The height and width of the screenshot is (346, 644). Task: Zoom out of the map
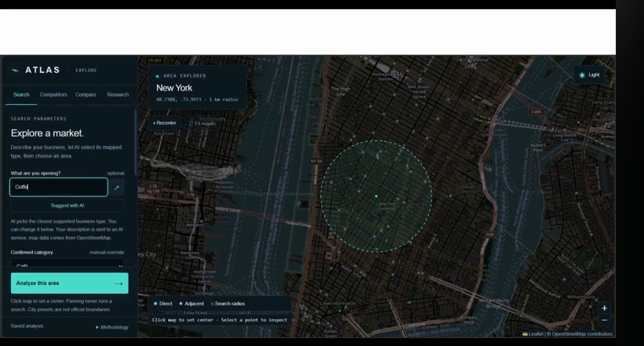click(x=604, y=320)
